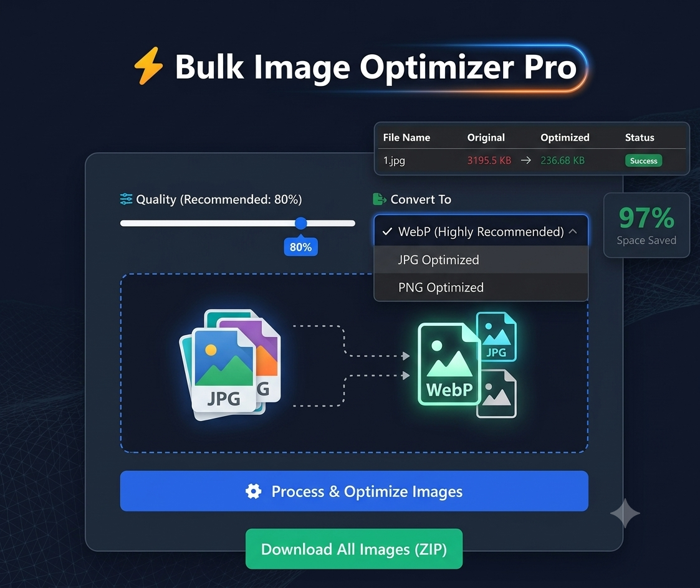The image size is (700, 588).
Task: Click the arrow between original and optimized sizes
Action: coord(526,160)
